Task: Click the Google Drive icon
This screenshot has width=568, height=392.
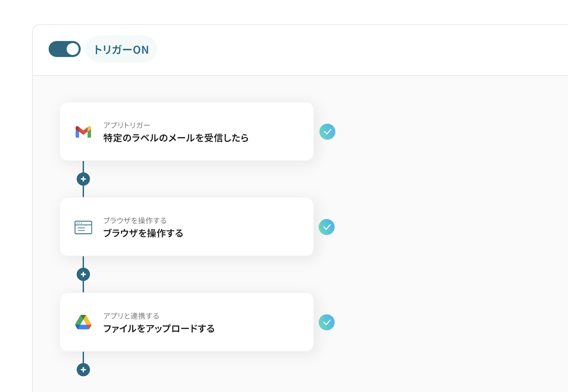Action: click(83, 322)
